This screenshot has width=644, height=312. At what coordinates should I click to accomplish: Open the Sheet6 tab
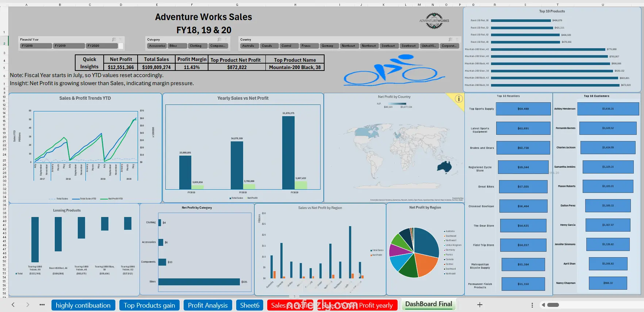coord(250,305)
